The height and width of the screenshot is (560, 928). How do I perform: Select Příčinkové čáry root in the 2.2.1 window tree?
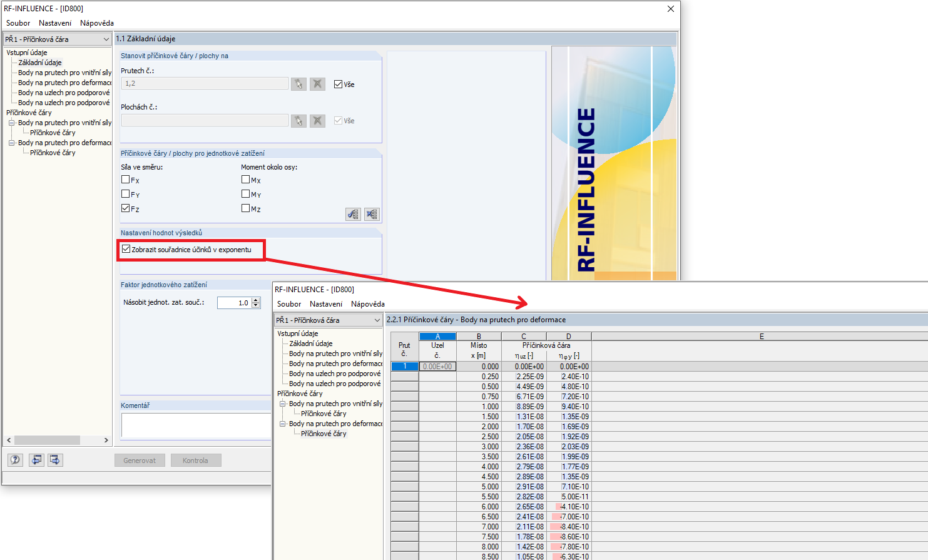tap(300, 394)
